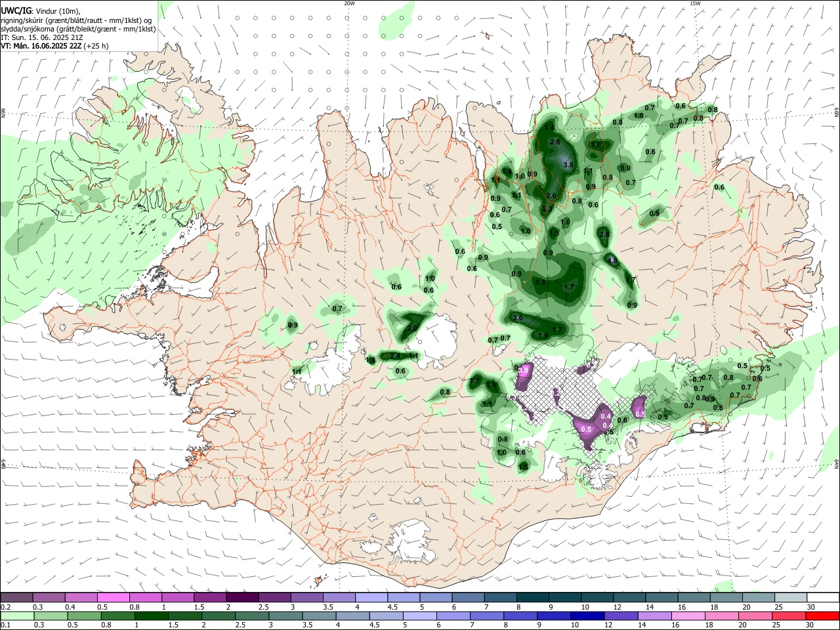Image resolution: width=840 pixels, height=630 pixels.
Task: Click the valid time 'VT: Mán. 16.06.2025 22Z'
Action: 41,46
